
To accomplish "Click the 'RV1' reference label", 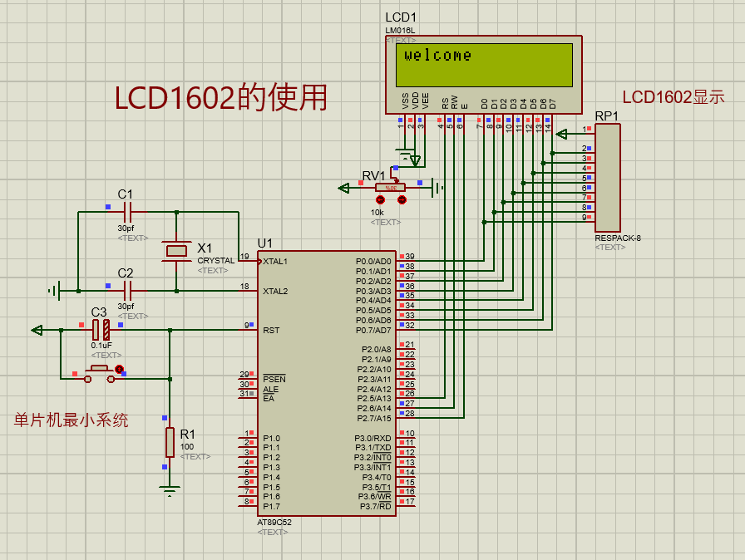I will 373,175.
